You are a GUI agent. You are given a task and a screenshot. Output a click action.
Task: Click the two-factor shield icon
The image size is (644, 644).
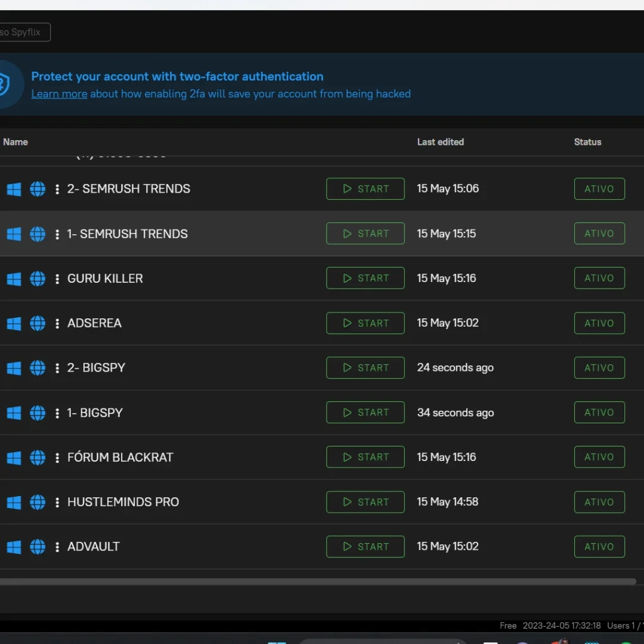(x=5, y=84)
